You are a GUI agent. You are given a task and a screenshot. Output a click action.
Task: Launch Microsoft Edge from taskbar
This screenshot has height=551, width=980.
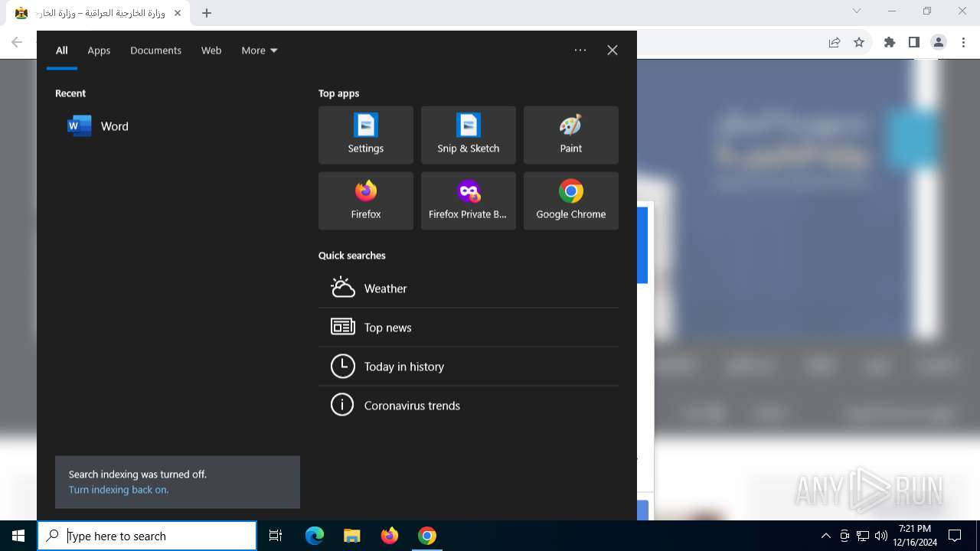pos(315,536)
